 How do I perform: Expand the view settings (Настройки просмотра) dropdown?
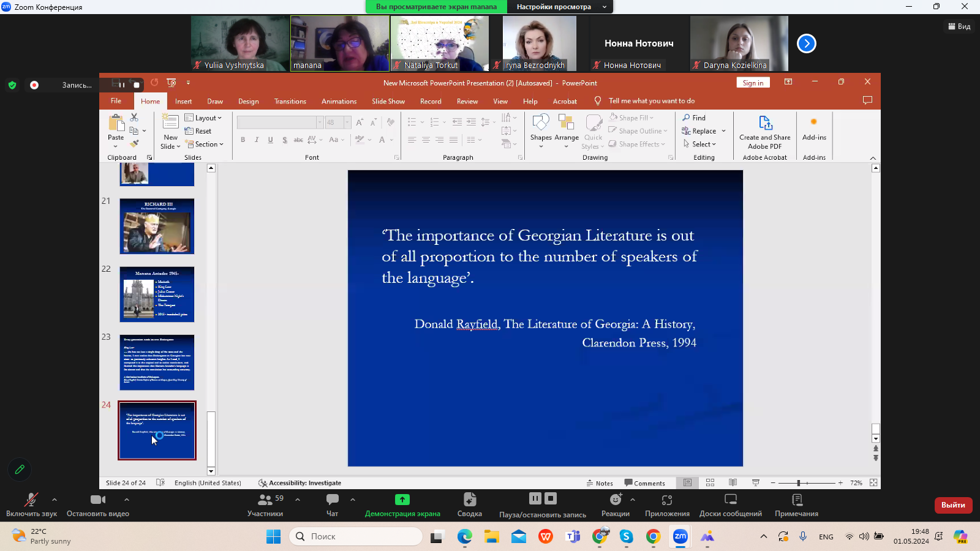point(604,7)
